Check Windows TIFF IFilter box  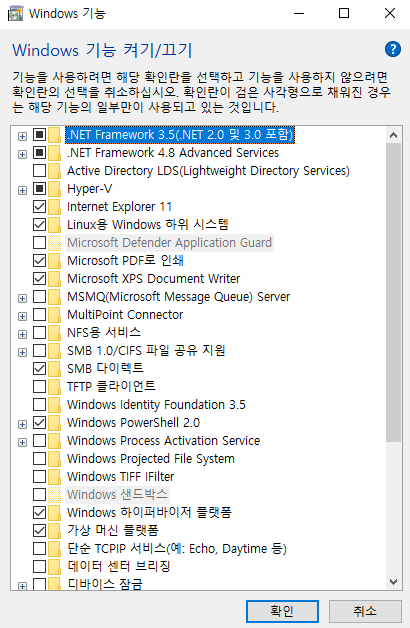(x=39, y=477)
